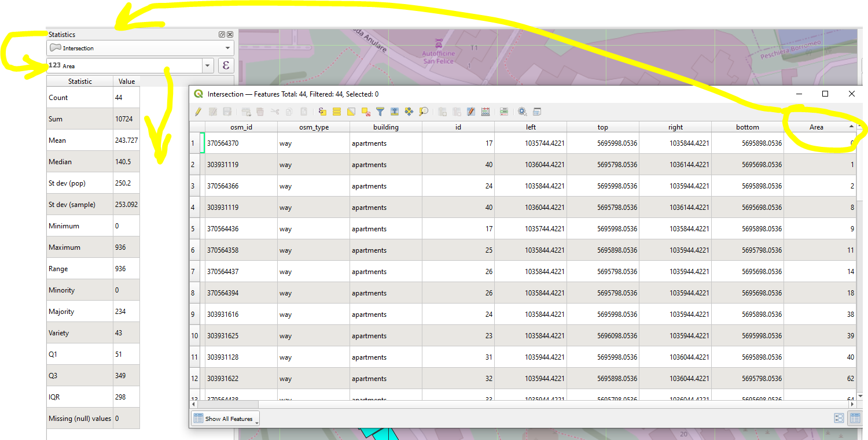The height and width of the screenshot is (440, 868).
Task: Click the select all features icon
Action: coord(337,112)
